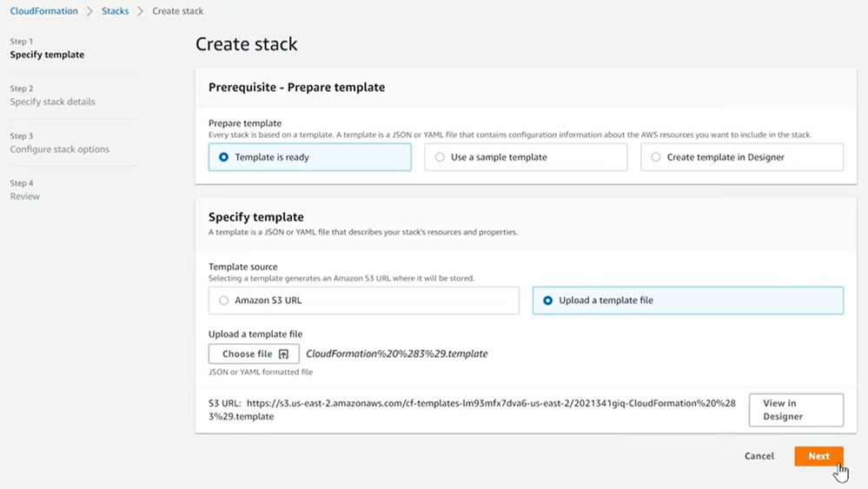Open View in Designer

[796, 410]
